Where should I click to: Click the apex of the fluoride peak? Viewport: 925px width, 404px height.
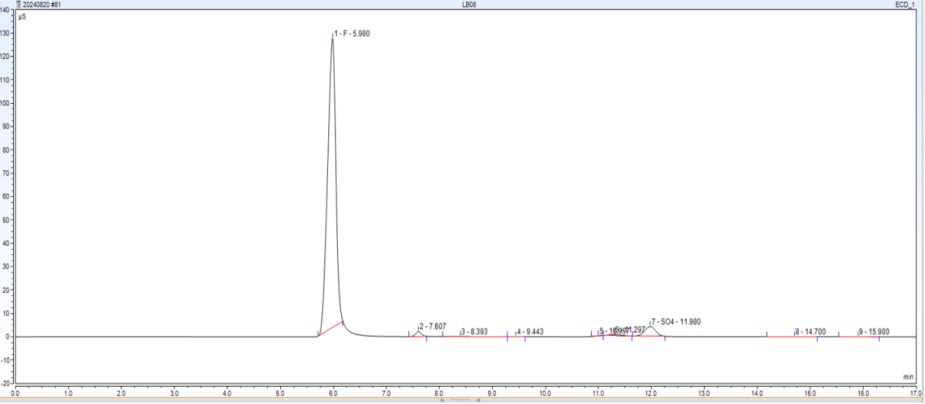point(332,38)
